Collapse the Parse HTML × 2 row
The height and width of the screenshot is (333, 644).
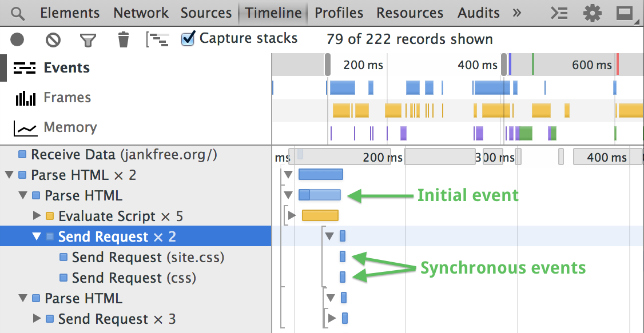(9, 175)
